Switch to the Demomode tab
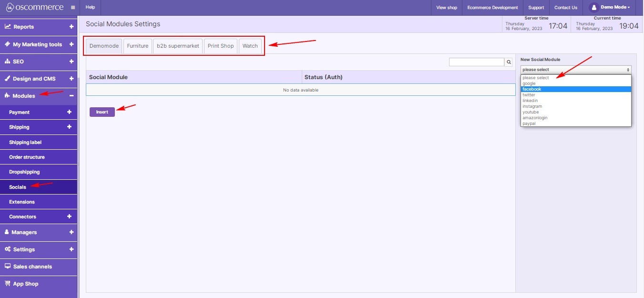644x298 pixels. [x=104, y=46]
